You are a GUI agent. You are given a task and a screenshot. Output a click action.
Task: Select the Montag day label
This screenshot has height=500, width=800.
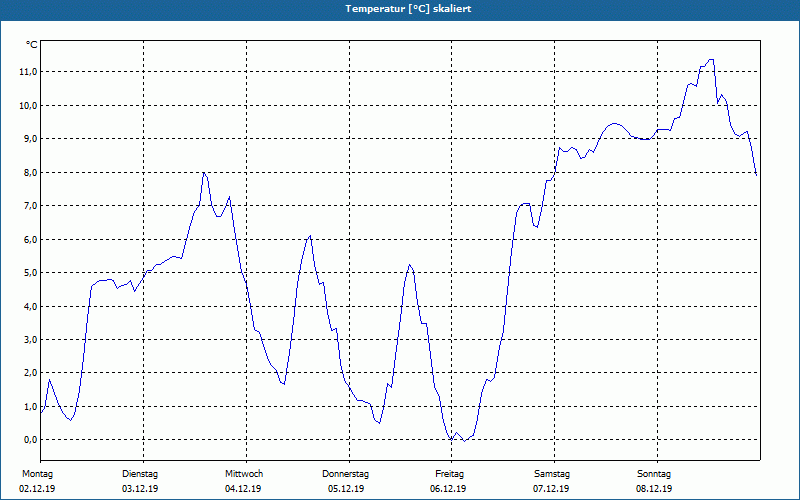[x=37, y=474]
